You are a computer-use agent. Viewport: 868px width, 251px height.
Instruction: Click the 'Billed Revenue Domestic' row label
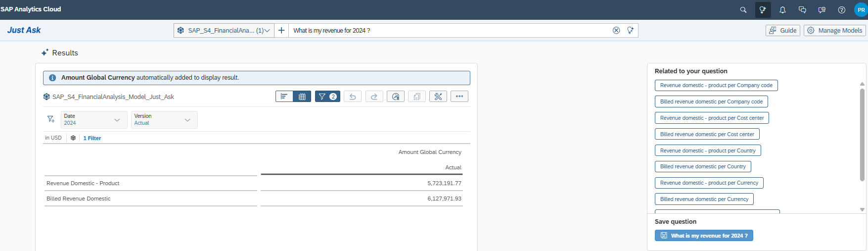78,199
